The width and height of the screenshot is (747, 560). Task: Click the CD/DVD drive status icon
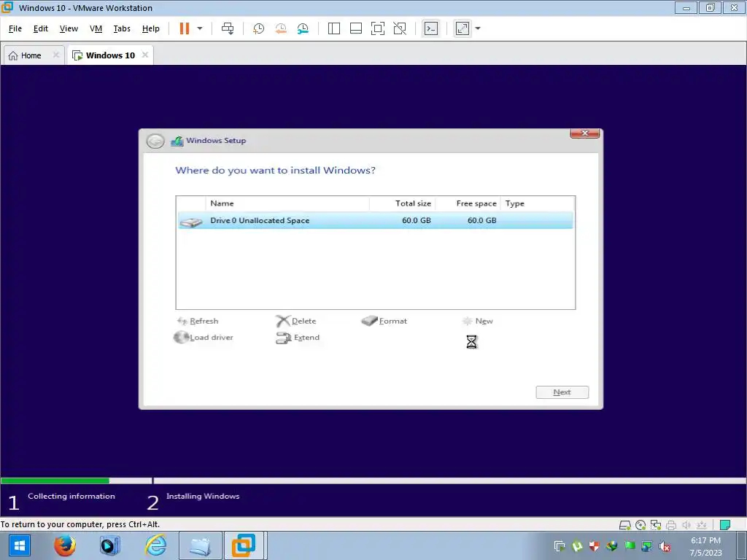pos(640,525)
